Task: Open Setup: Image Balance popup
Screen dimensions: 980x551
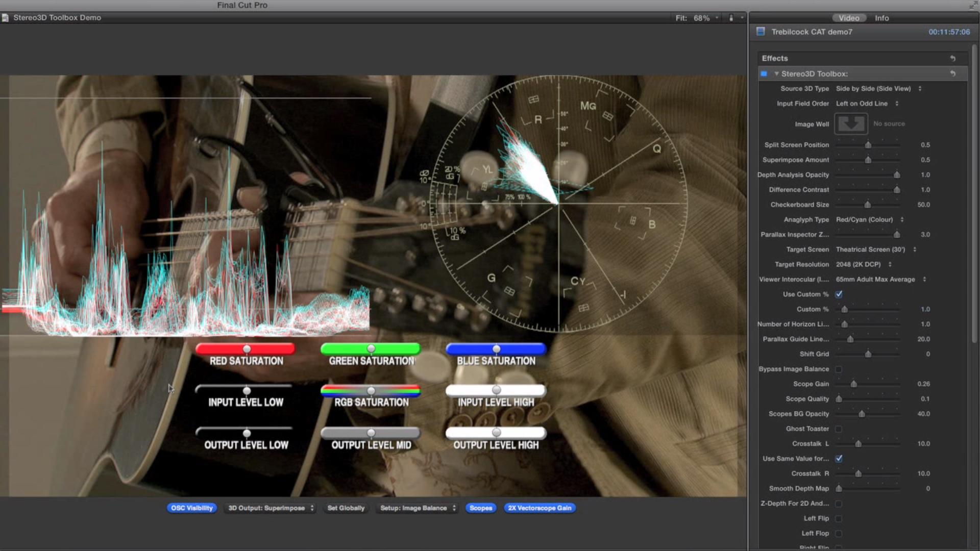Action: pos(418,508)
